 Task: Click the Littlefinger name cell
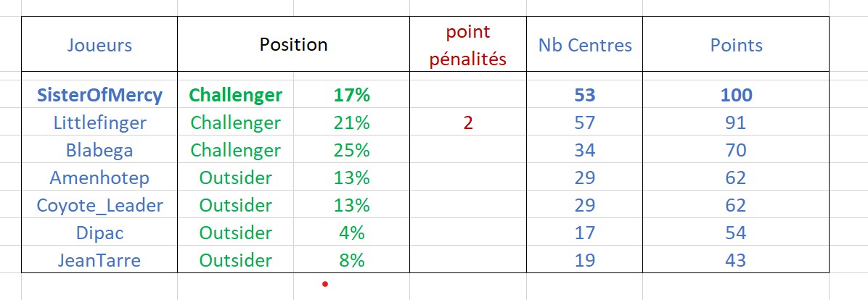pos(99,123)
